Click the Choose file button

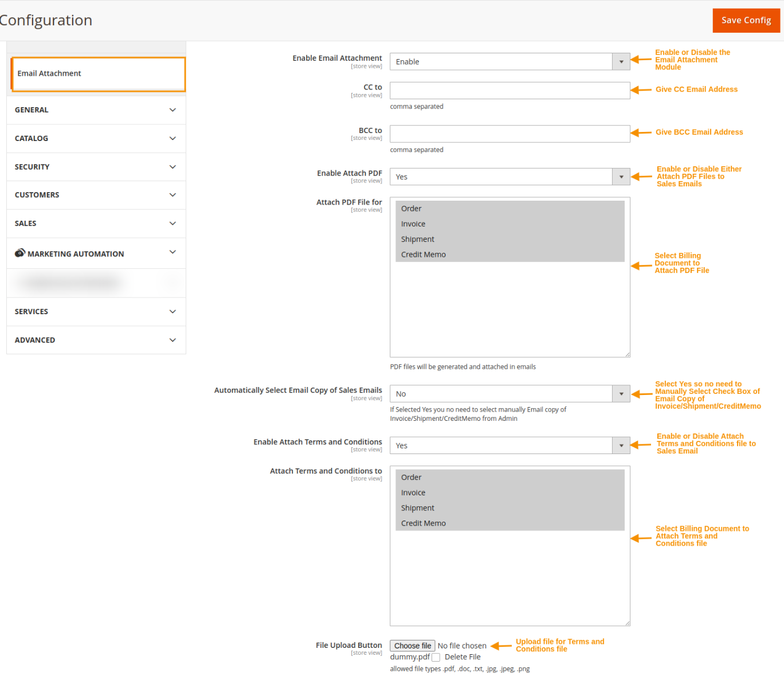coord(412,646)
